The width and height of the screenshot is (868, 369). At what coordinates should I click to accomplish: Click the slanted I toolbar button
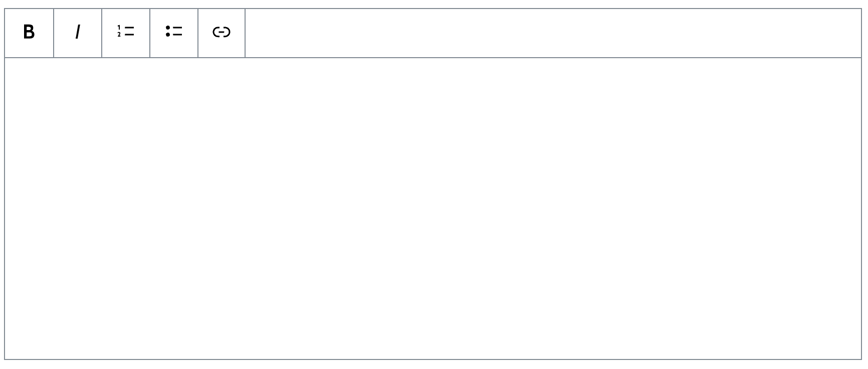(78, 33)
